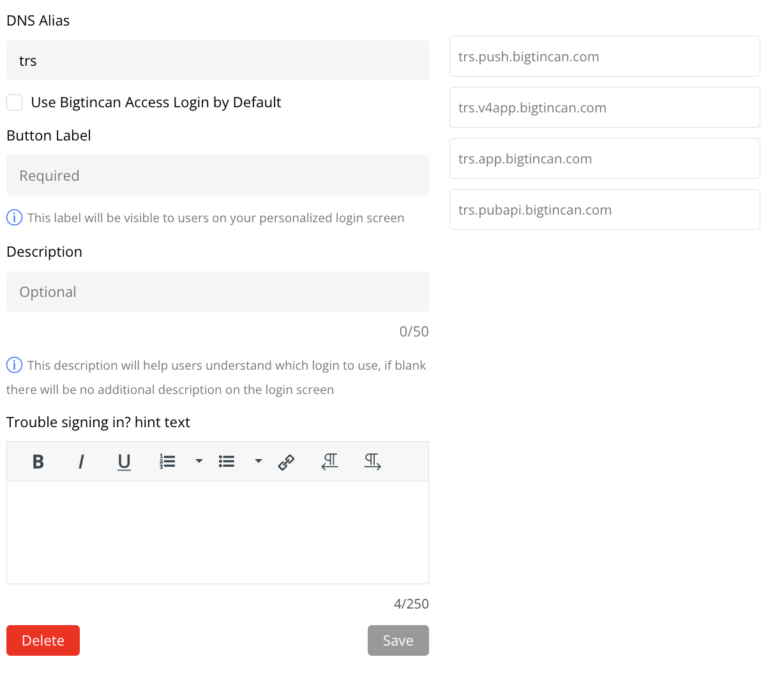The image size is (784, 673).
Task: Click inside the hint text editing area
Action: (x=217, y=530)
